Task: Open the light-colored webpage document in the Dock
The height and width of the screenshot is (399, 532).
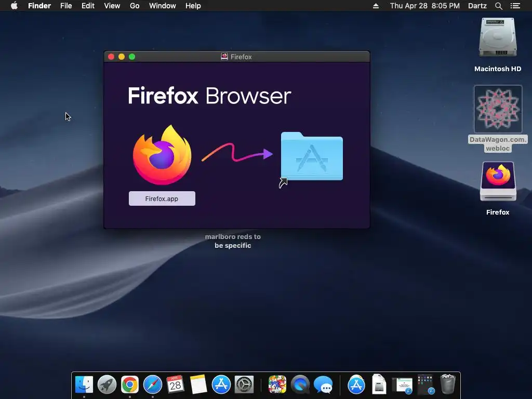Action: tap(402, 385)
